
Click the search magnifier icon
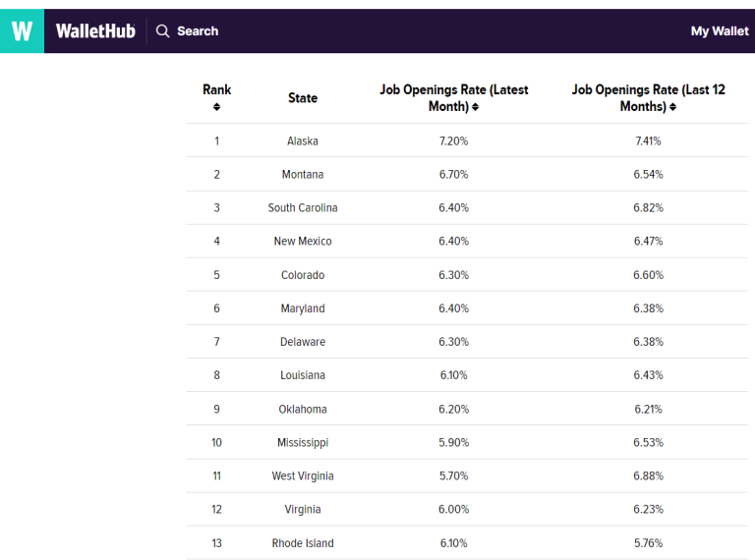pyautogui.click(x=163, y=31)
